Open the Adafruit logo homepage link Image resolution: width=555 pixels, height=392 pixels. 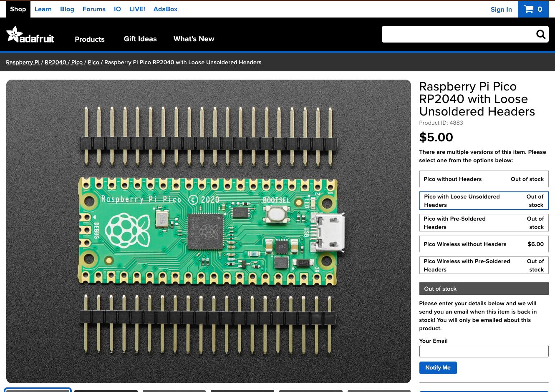pyautogui.click(x=30, y=35)
